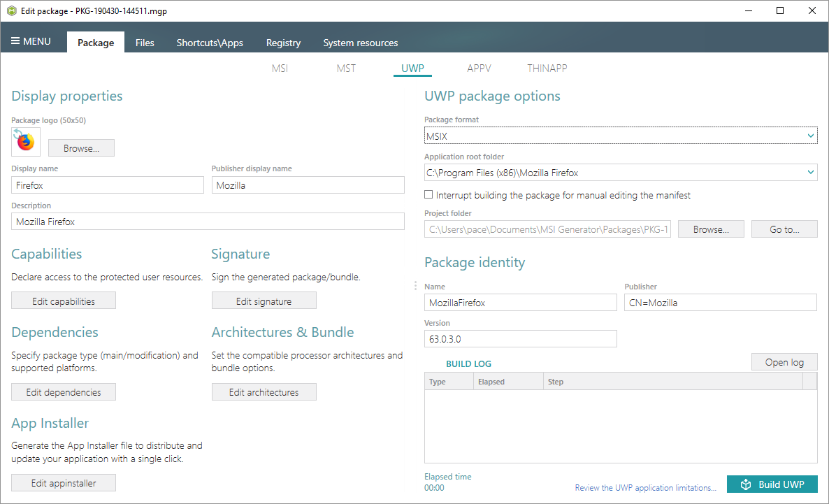Click Edit capabilities button

pyautogui.click(x=64, y=301)
